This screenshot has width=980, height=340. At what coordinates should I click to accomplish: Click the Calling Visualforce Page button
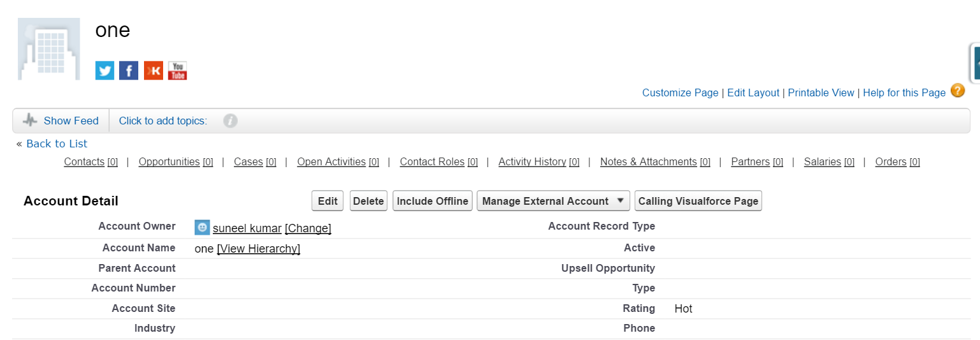698,201
